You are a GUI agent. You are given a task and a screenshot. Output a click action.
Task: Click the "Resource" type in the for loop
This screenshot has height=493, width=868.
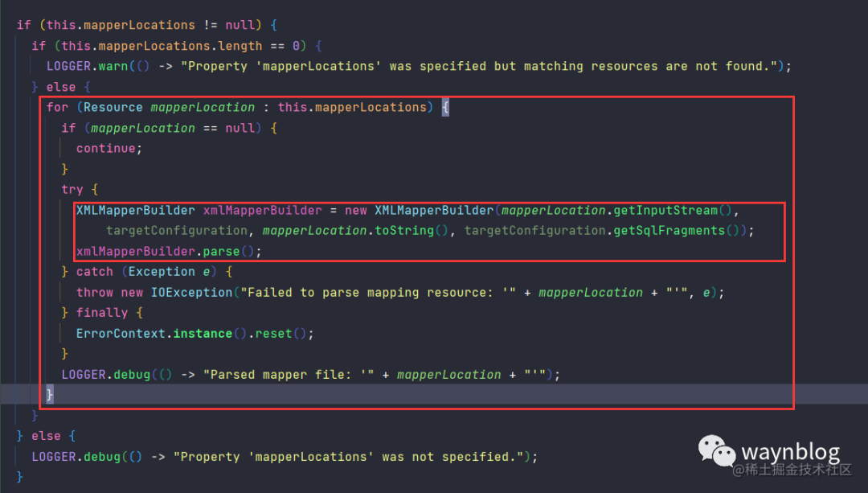pos(113,108)
